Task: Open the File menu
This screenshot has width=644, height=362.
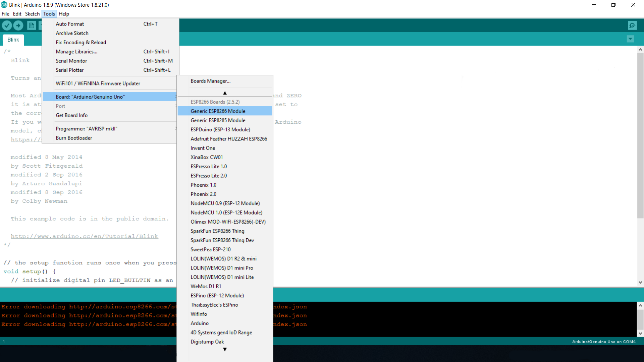Action: [5, 14]
